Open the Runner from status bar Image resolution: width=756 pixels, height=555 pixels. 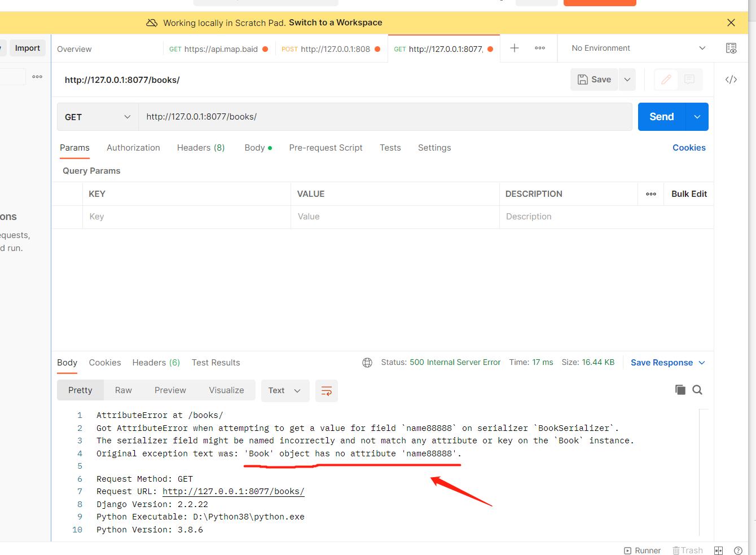tap(642, 550)
